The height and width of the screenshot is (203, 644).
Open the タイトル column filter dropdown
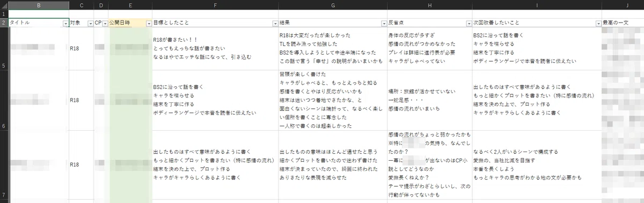pyautogui.click(x=65, y=23)
